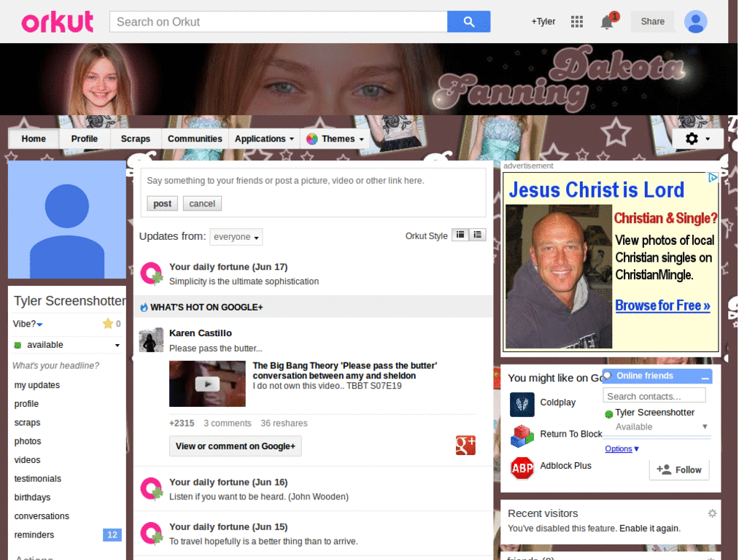
Task: Click the Enable it again link
Action: pyautogui.click(x=649, y=529)
